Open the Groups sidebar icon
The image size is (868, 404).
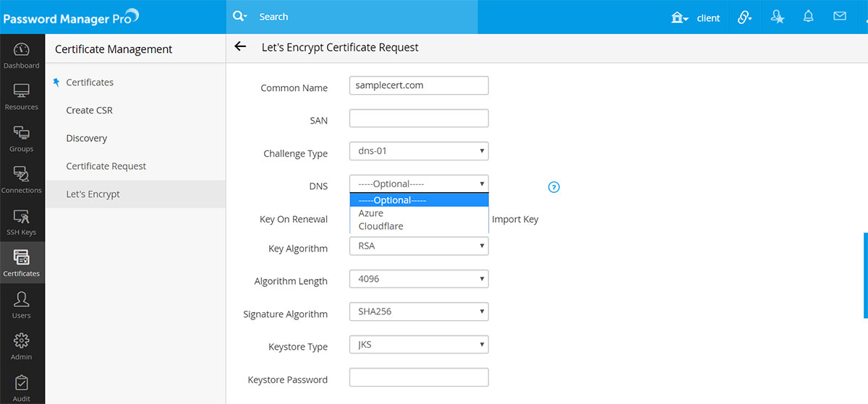22,138
